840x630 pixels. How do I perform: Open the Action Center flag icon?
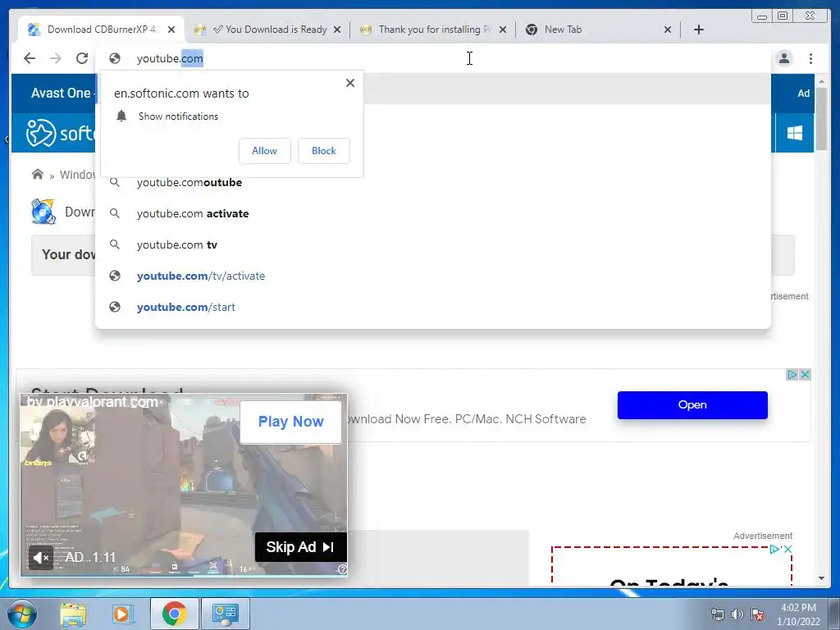[757, 614]
